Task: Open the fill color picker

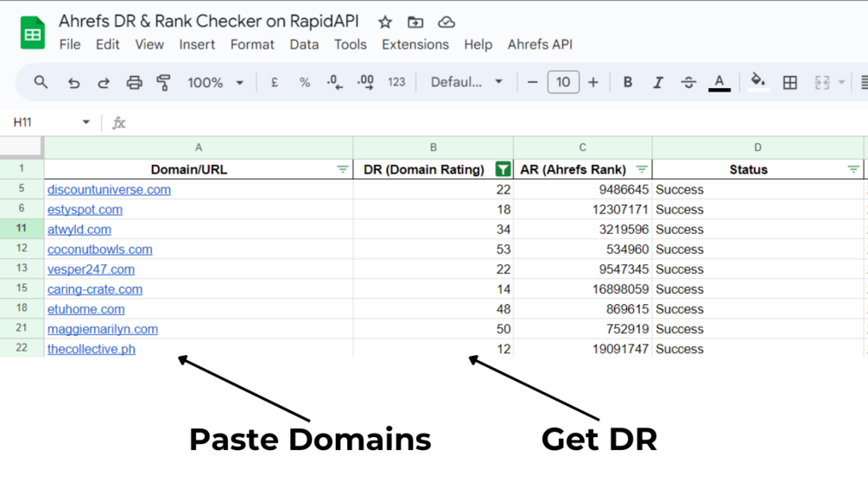Action: tap(757, 82)
